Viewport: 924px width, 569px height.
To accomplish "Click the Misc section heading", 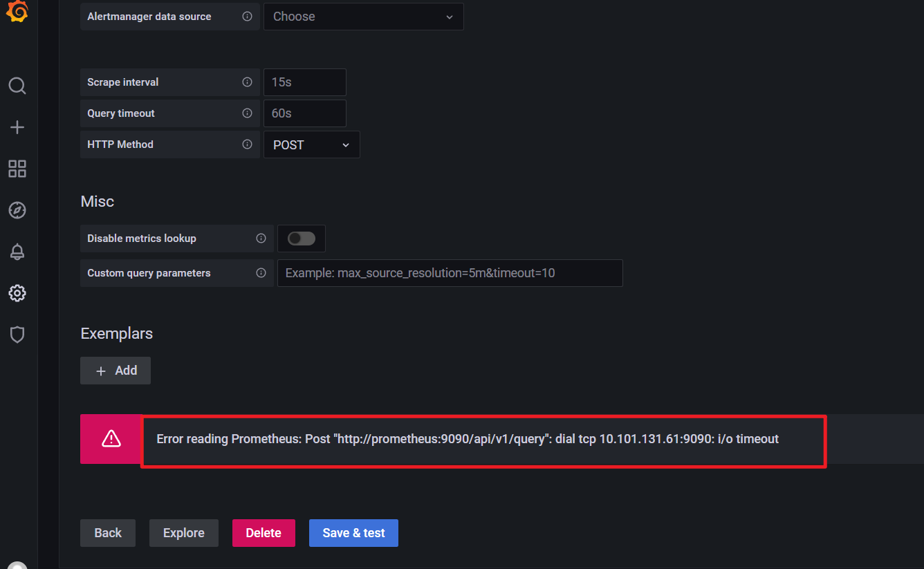I will 98,202.
